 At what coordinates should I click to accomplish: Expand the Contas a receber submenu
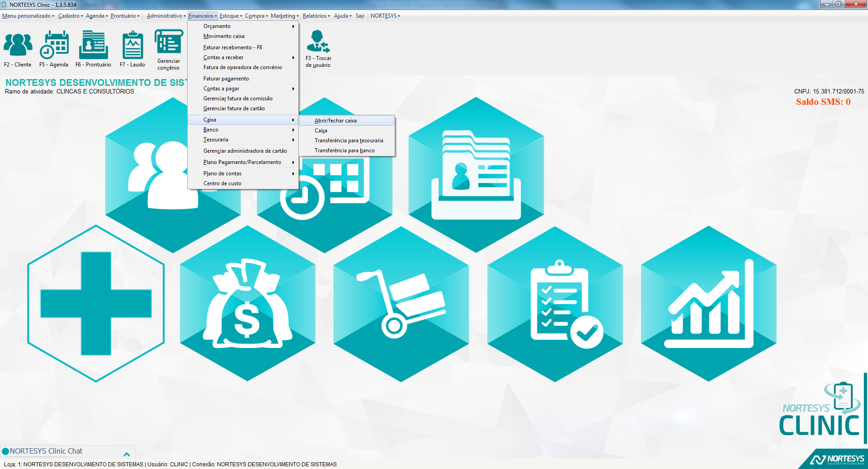click(243, 57)
